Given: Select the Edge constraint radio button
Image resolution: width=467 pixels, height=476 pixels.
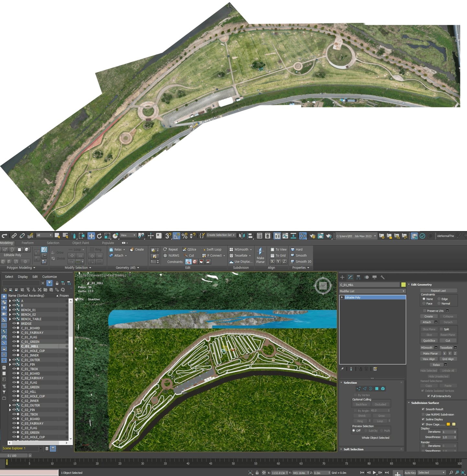Looking at the screenshot, I should [439, 299].
